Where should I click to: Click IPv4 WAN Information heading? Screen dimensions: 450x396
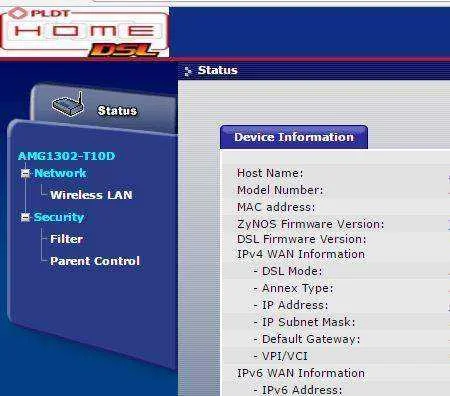301,254
